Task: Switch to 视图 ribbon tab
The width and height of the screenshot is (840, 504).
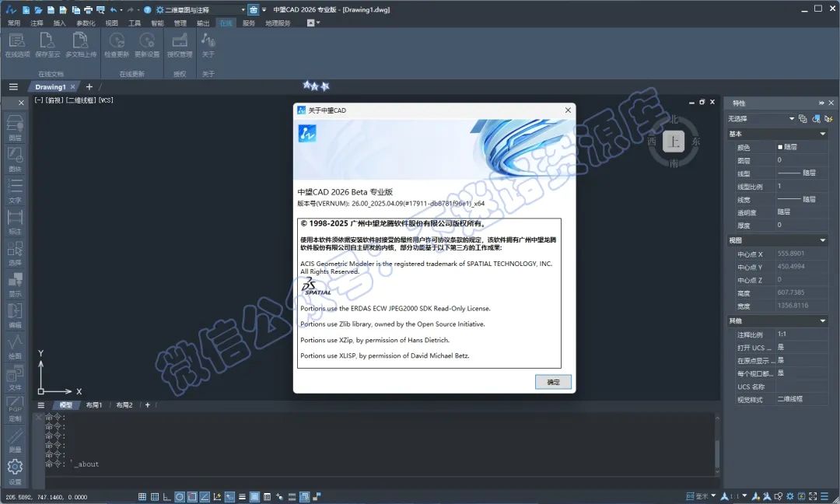Action: pyautogui.click(x=111, y=23)
